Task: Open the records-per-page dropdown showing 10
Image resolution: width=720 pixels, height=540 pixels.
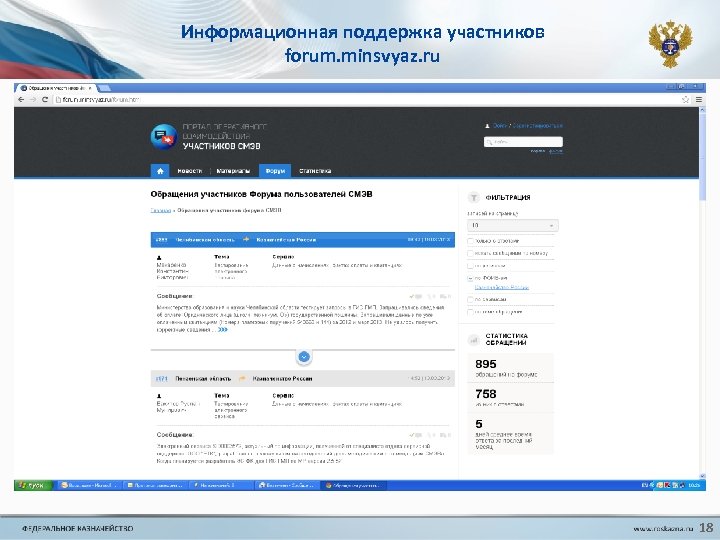Action: 512,225
